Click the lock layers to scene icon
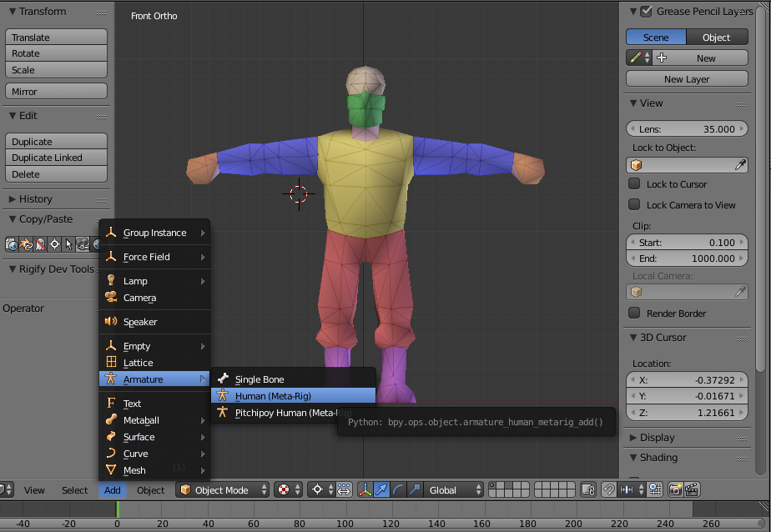 [588, 489]
